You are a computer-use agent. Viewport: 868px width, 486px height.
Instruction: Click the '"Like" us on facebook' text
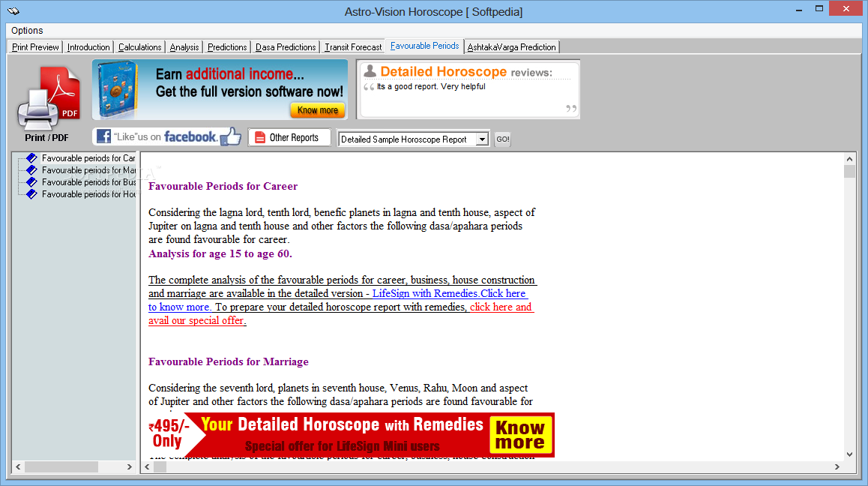tap(165, 136)
